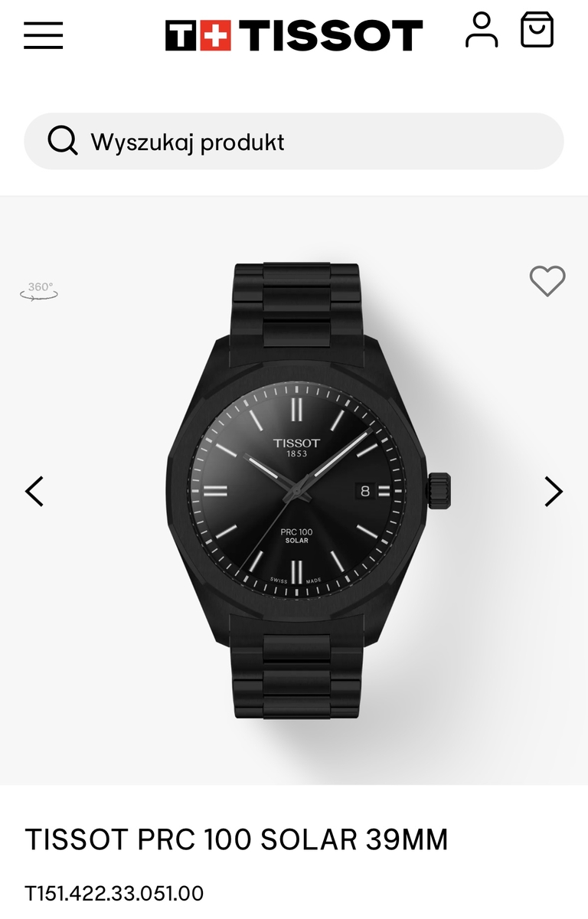Open the user account icon

[x=482, y=31]
